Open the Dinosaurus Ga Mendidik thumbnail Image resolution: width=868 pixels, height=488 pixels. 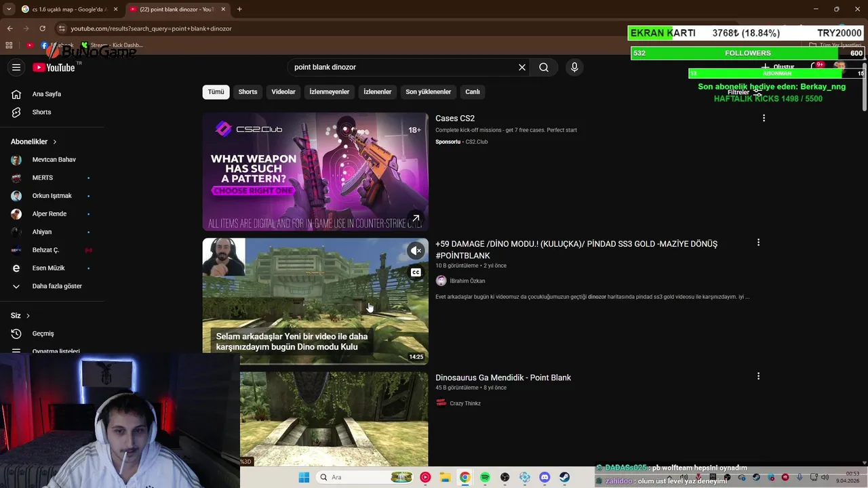pyautogui.click(x=334, y=419)
